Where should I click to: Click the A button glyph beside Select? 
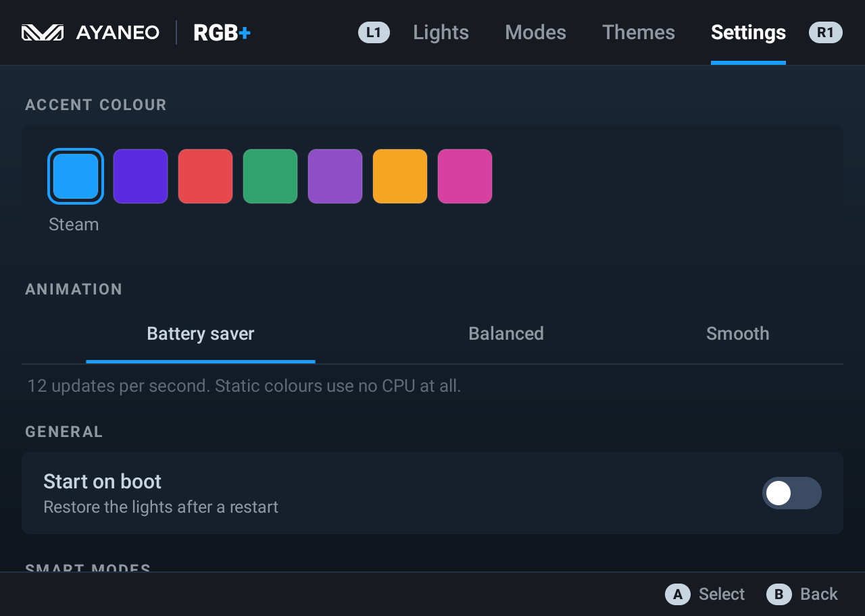point(678,594)
